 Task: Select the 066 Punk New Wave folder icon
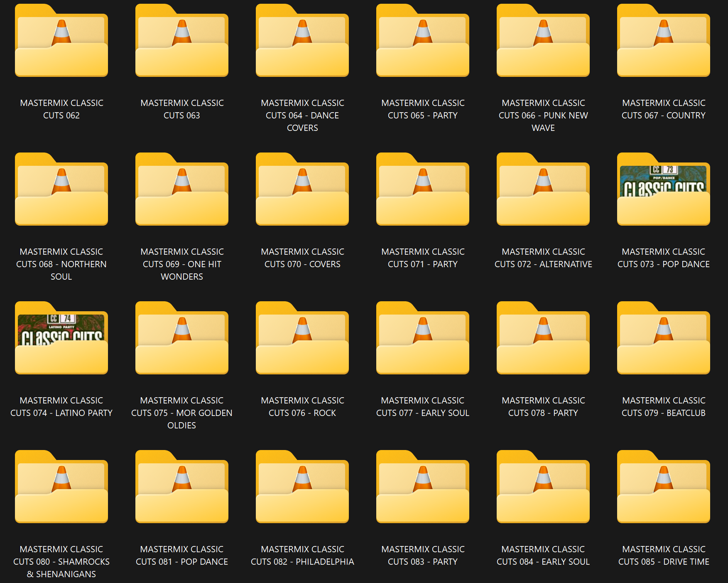[543, 40]
